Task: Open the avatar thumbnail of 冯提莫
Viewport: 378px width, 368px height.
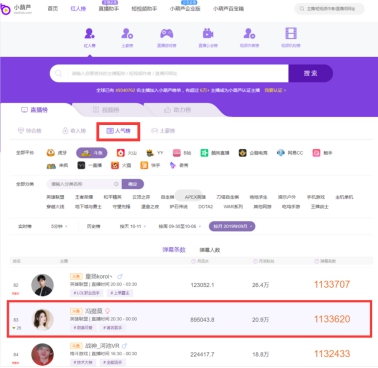Action: point(42,320)
